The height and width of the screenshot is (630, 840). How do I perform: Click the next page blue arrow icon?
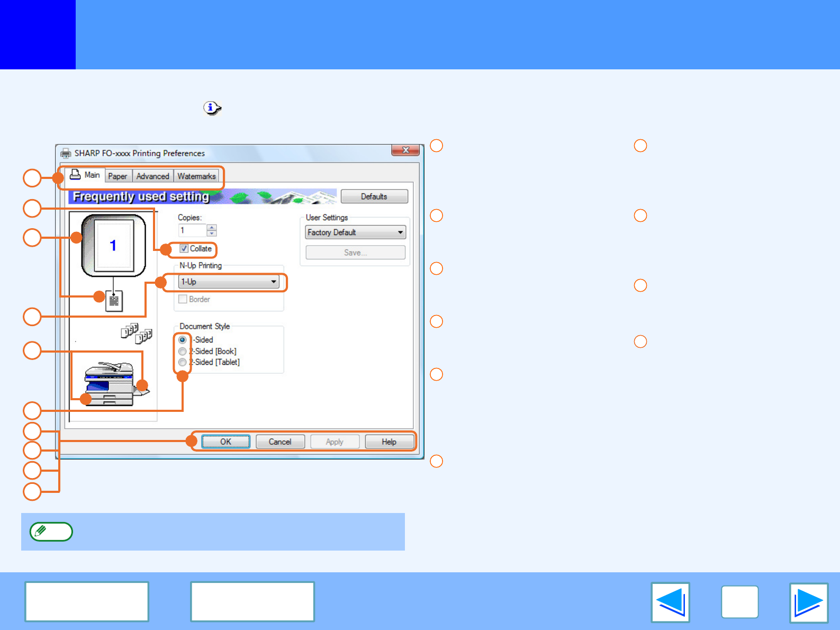pyautogui.click(x=808, y=602)
